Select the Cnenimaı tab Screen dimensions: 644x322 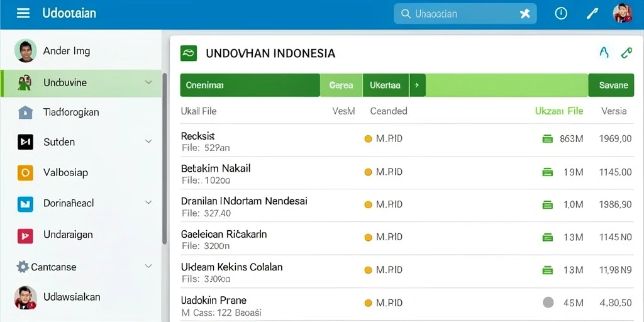pyautogui.click(x=250, y=86)
